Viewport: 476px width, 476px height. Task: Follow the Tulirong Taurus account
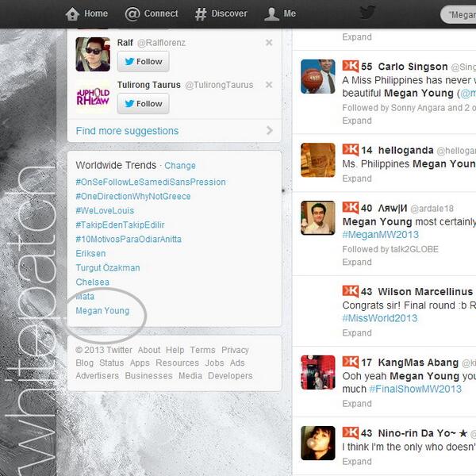pyautogui.click(x=144, y=104)
